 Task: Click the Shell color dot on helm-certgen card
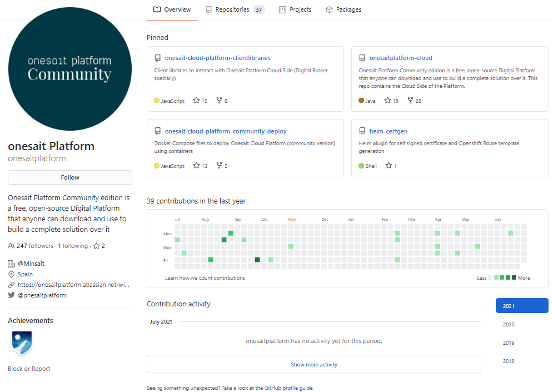(361, 166)
